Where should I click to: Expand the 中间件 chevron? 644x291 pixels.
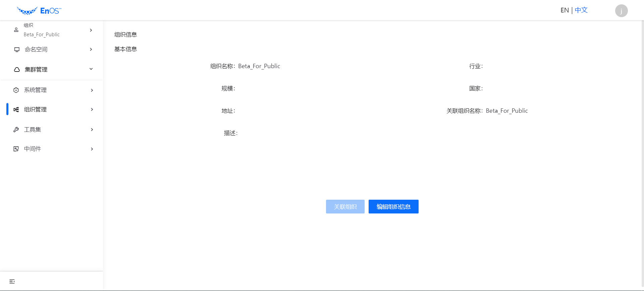pos(92,149)
